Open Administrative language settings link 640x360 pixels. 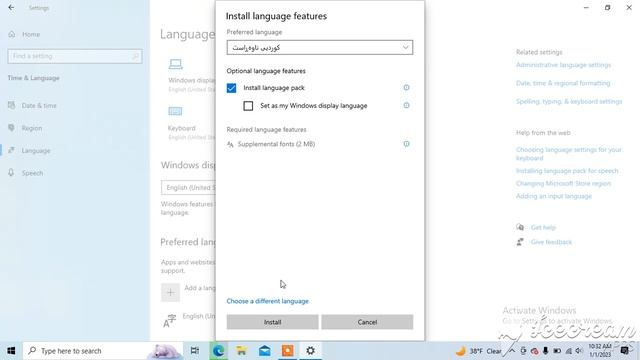pos(563,65)
